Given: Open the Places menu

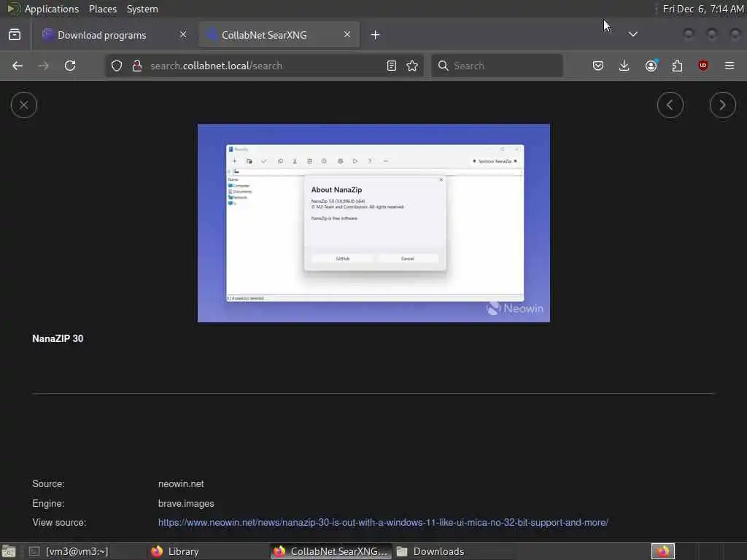Looking at the screenshot, I should (103, 9).
